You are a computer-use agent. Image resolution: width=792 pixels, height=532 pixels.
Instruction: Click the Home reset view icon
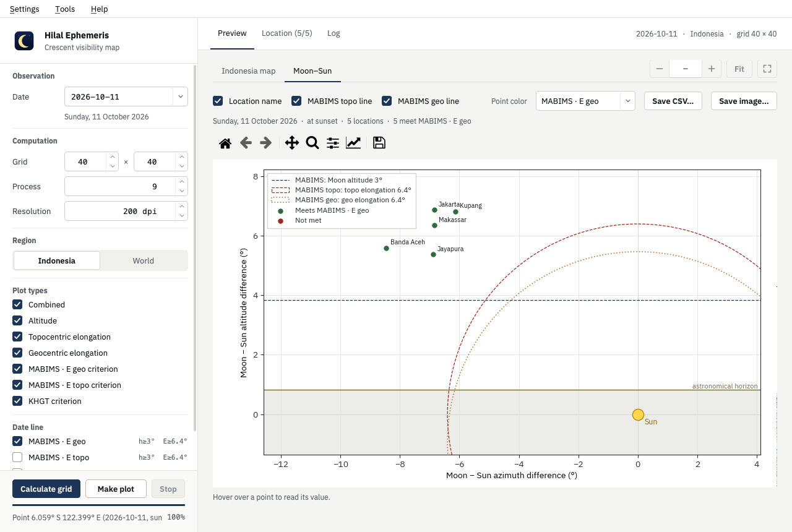(x=225, y=143)
